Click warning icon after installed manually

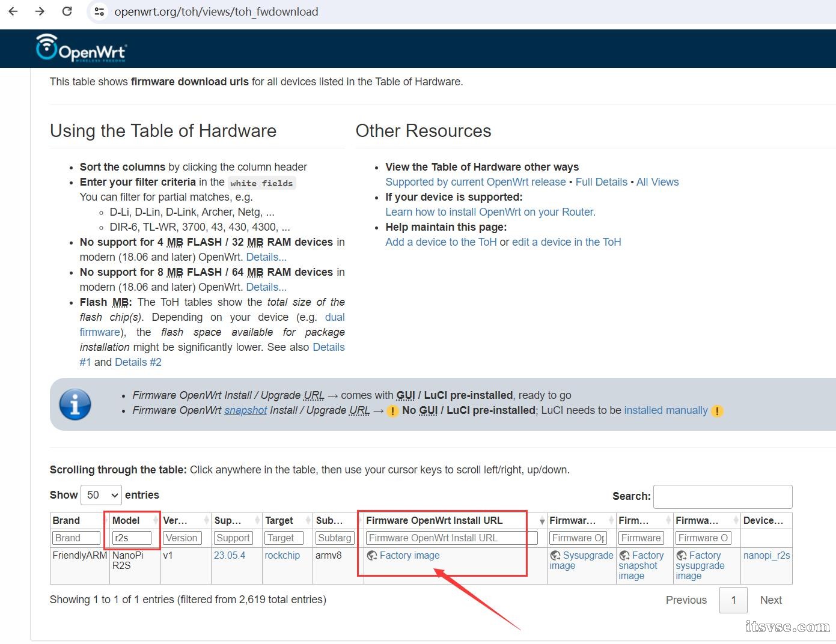pyautogui.click(x=717, y=411)
